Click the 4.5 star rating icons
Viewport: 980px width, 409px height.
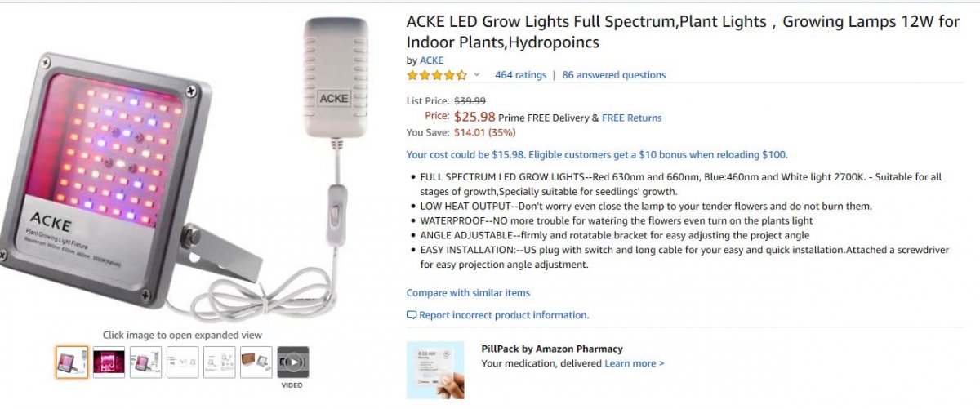(437, 75)
